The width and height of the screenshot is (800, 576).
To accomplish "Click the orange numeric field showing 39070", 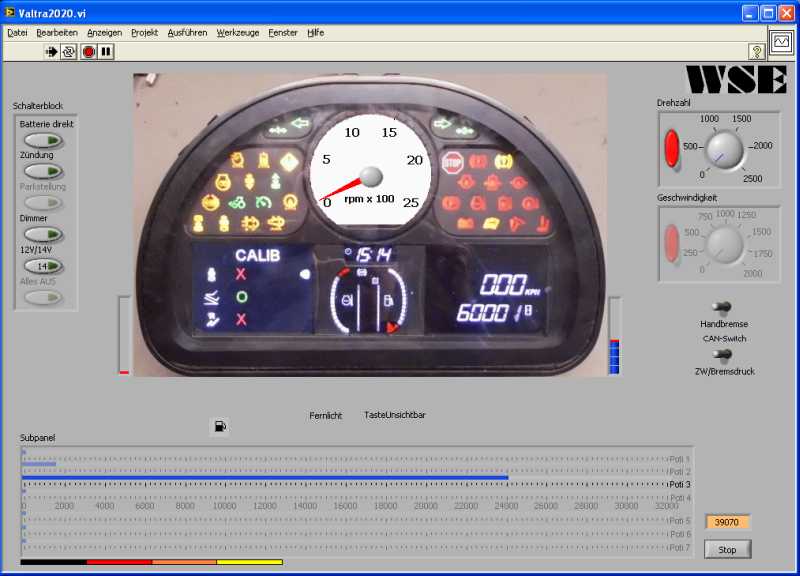I will [727, 522].
